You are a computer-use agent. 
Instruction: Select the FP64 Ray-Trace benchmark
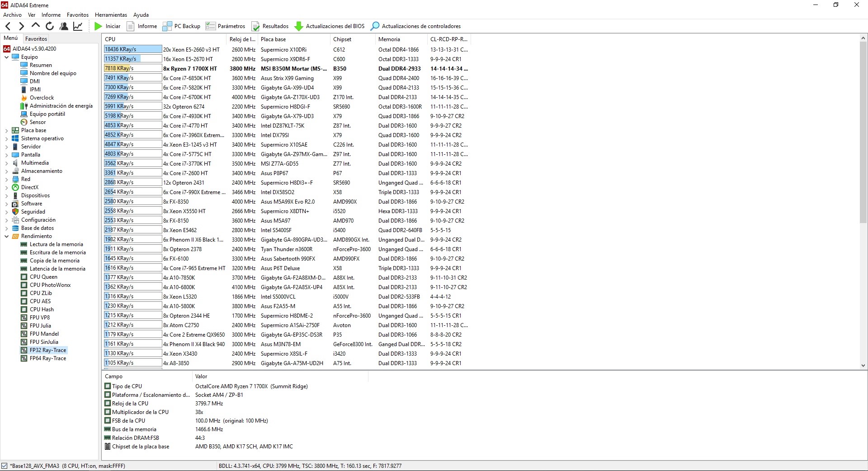tap(48, 358)
